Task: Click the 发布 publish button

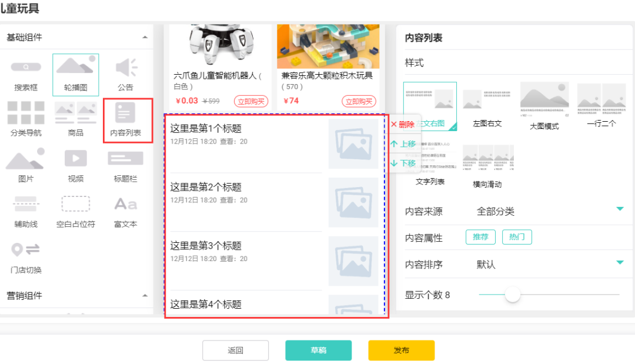Action: pyautogui.click(x=401, y=350)
